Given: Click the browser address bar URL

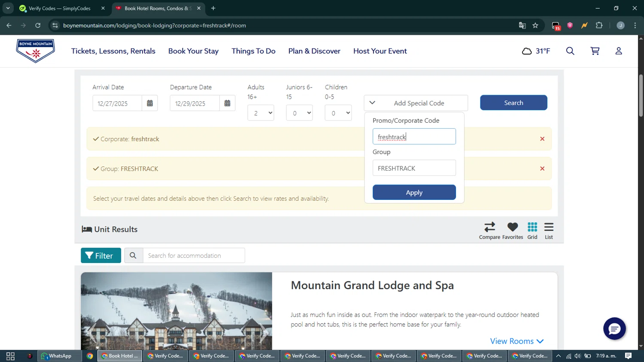Looking at the screenshot, I should pos(155,26).
